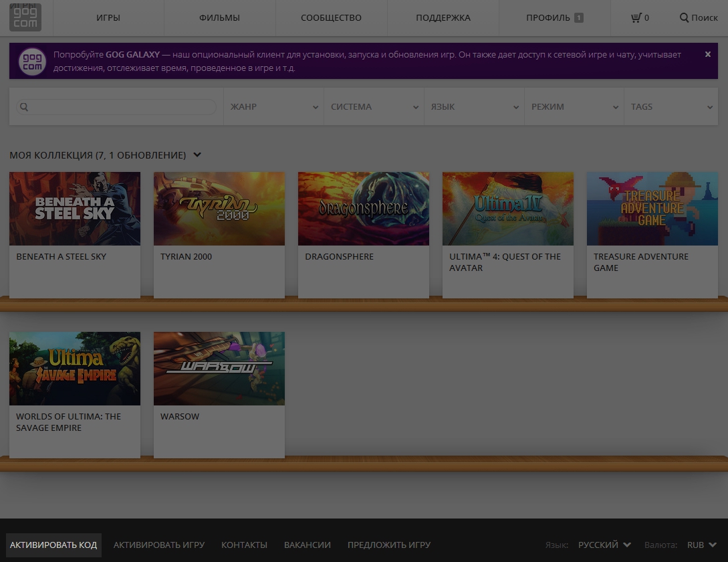Click DRAGONSPHERE title text
The image size is (728, 562).
[x=340, y=257]
